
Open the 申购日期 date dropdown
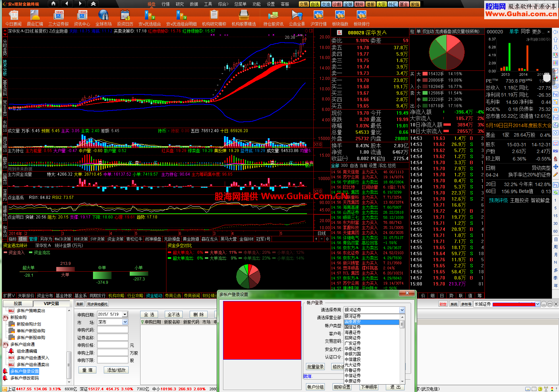tap(125, 314)
